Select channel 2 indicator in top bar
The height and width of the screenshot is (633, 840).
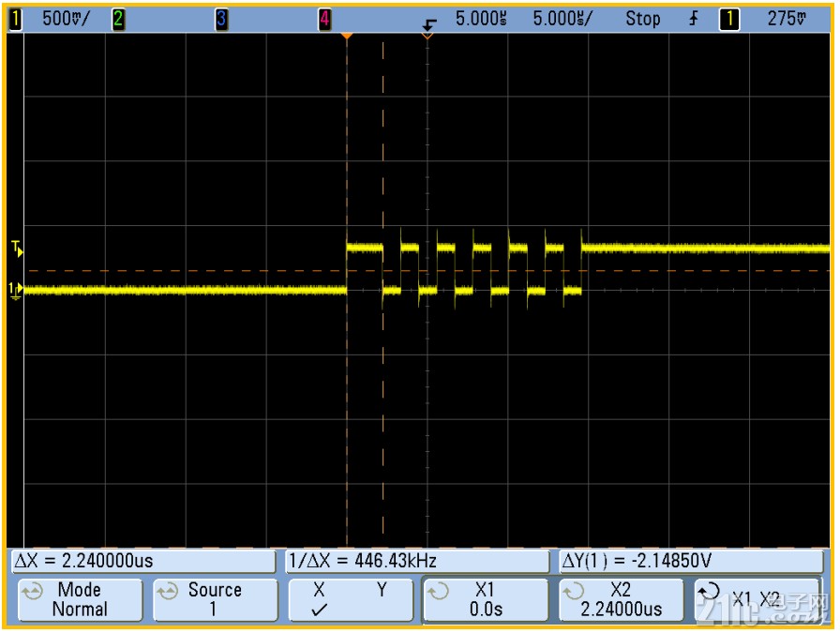pyautogui.click(x=118, y=20)
